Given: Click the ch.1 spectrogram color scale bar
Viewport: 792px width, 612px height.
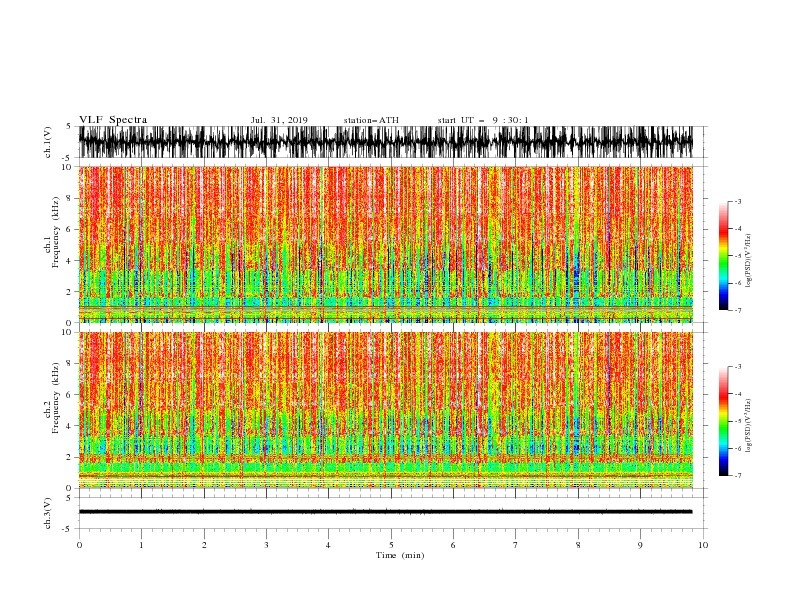Looking at the screenshot, I should [724, 256].
